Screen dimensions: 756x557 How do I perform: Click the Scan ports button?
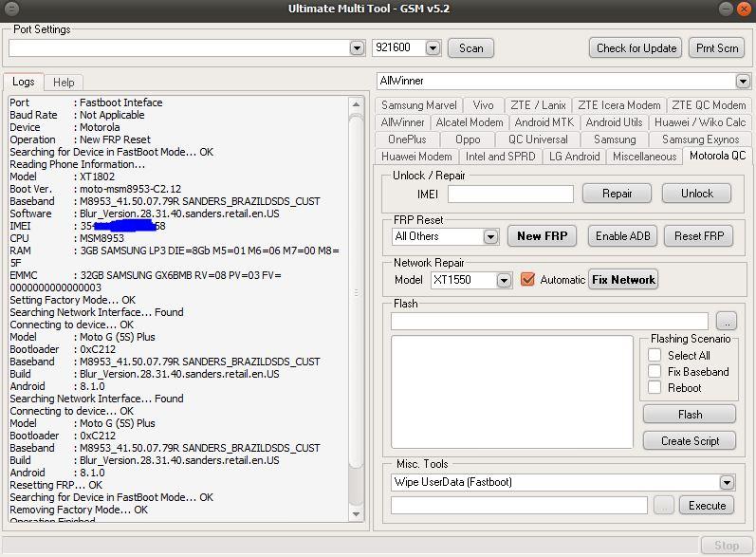click(470, 48)
